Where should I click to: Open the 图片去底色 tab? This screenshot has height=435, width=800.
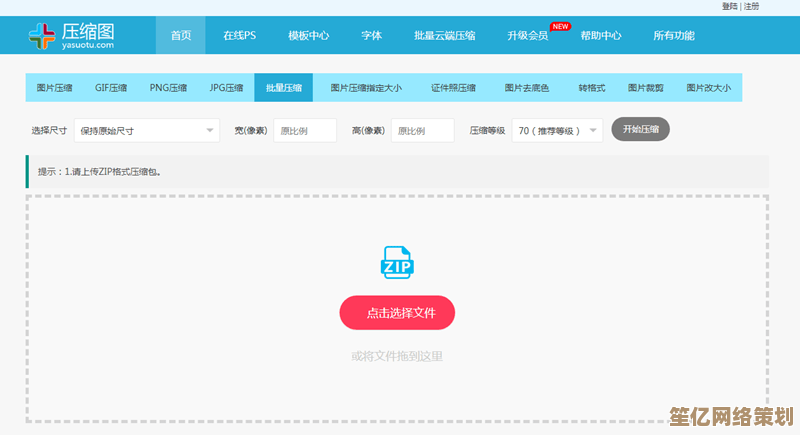(x=526, y=88)
